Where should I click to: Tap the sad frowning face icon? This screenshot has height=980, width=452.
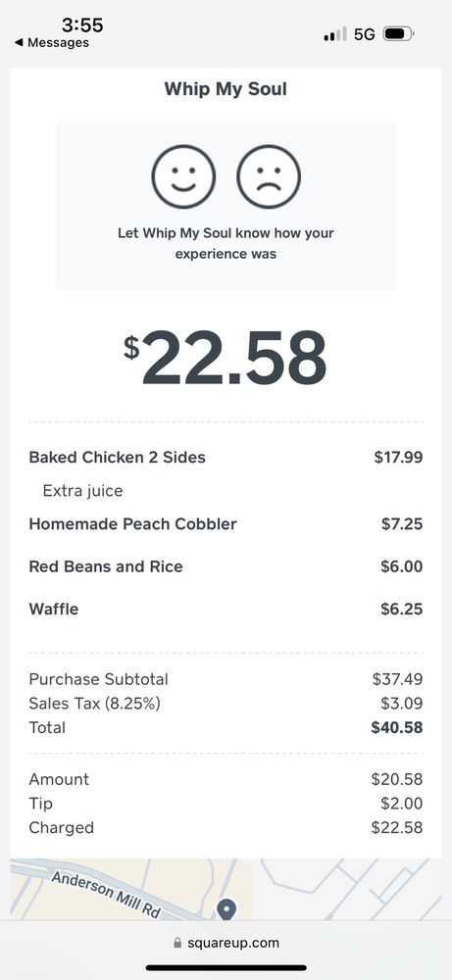pos(269,176)
